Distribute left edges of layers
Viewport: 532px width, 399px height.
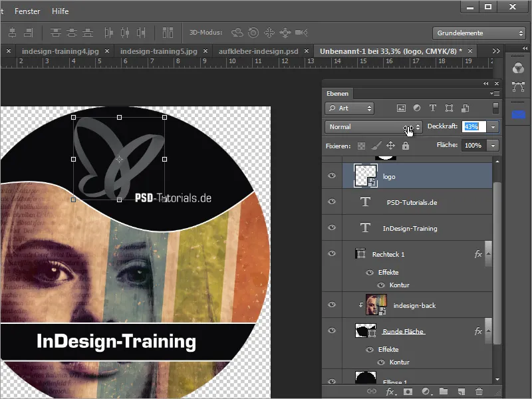(108, 33)
